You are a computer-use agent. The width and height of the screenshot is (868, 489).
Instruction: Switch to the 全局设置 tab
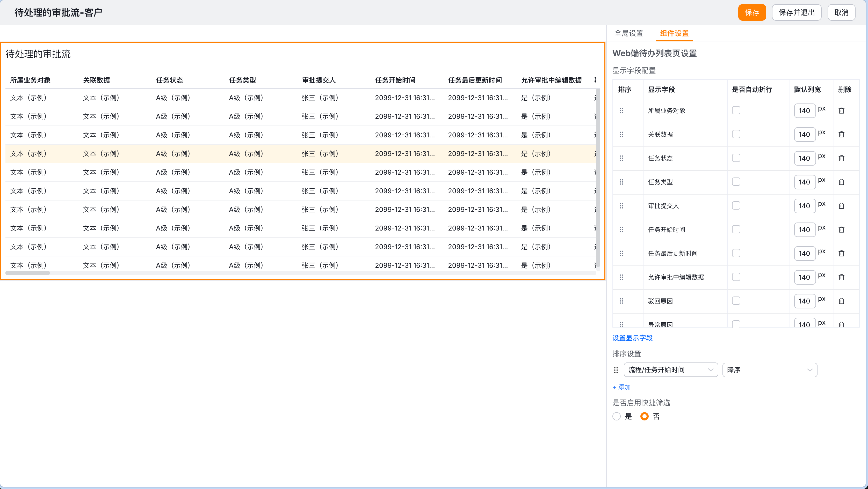[x=629, y=33]
